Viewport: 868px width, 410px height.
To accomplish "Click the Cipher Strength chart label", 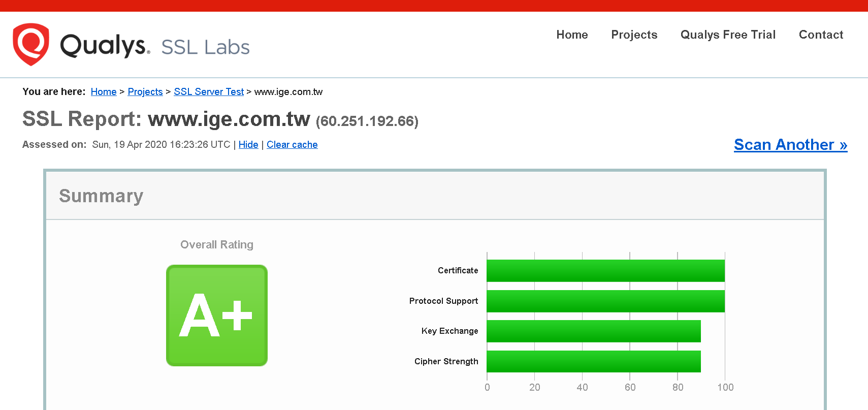I will pyautogui.click(x=446, y=361).
